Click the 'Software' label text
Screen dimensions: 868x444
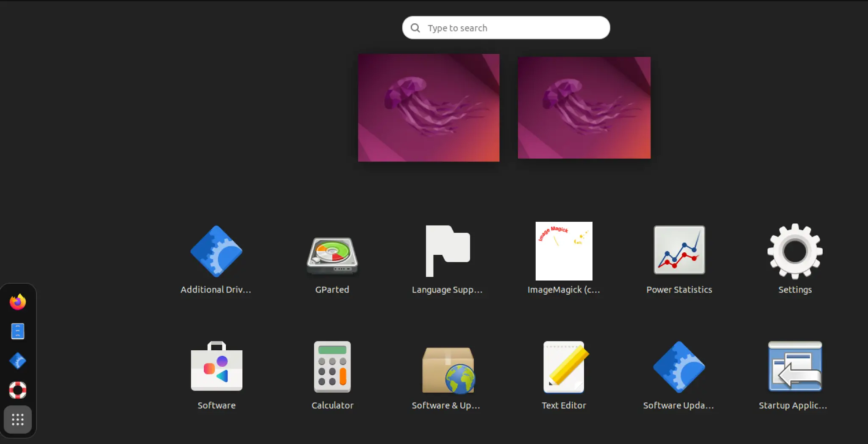(x=217, y=405)
